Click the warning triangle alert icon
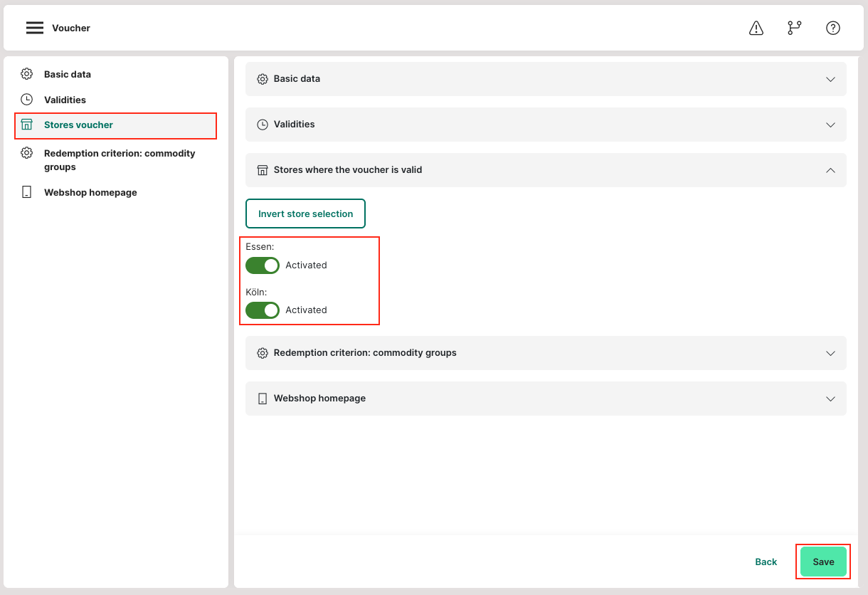Screen dimensions: 868x595 756,28
